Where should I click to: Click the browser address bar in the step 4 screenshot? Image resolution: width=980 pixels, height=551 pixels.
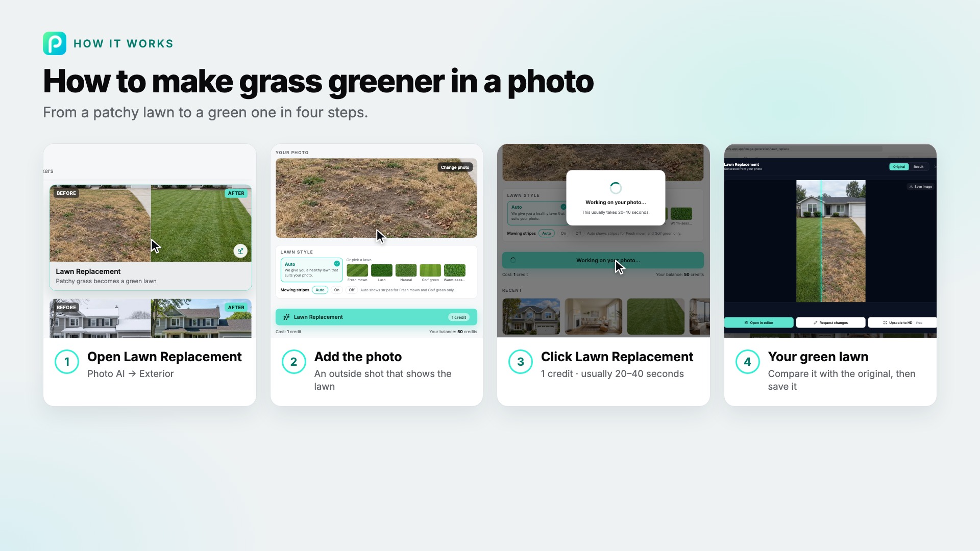click(803, 149)
